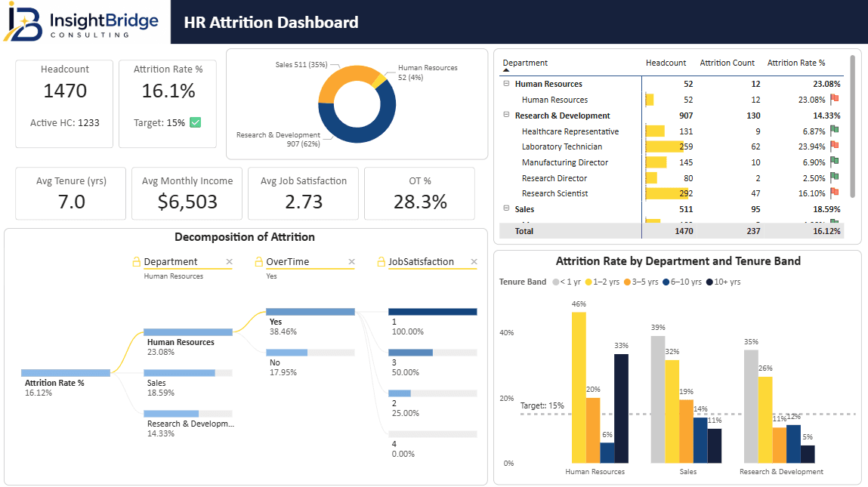
Task: Click the Avg Job Satisfaction 2.73 card
Action: [304, 193]
